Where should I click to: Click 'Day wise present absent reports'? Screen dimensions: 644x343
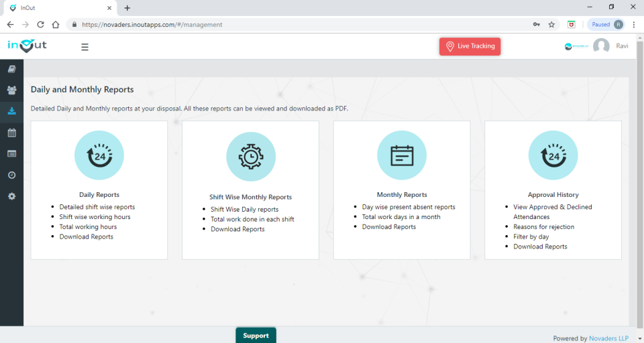tap(409, 207)
